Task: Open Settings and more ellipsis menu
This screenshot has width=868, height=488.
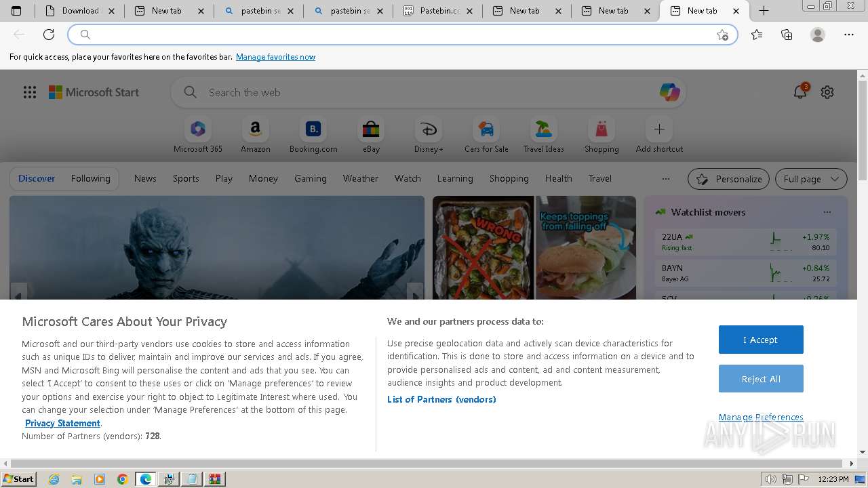Action: tap(849, 35)
